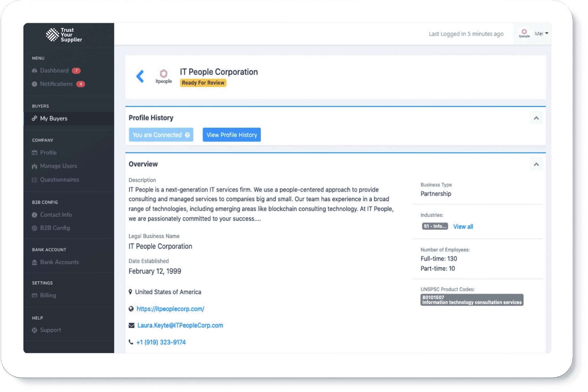The image size is (588, 392).
Task: Open Bank Accounts in the sidebar
Action: pos(59,262)
